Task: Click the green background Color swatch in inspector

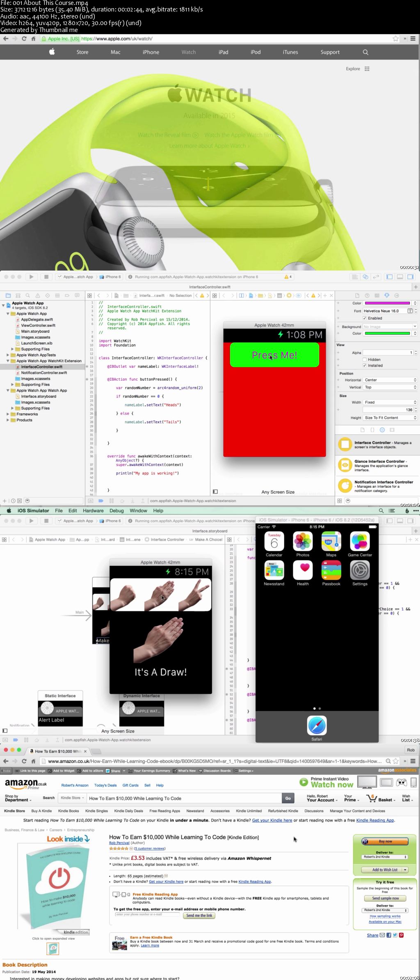Action: (x=388, y=333)
